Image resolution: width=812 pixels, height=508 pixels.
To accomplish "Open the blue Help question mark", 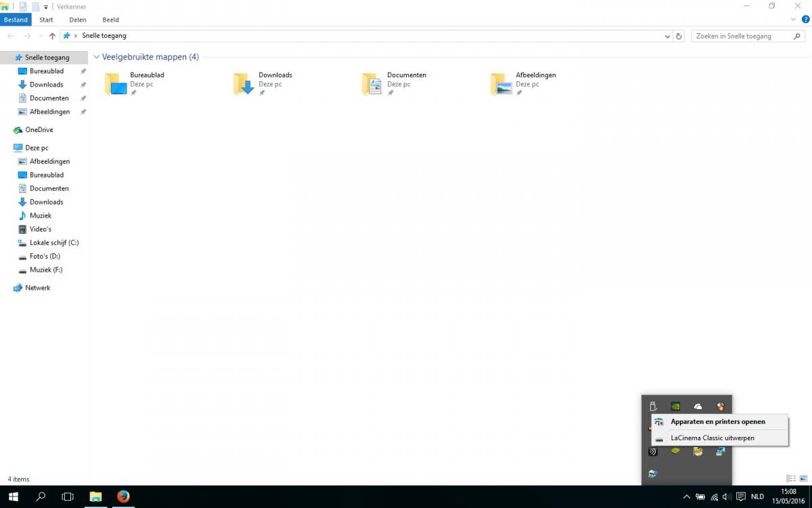I will [x=805, y=20].
